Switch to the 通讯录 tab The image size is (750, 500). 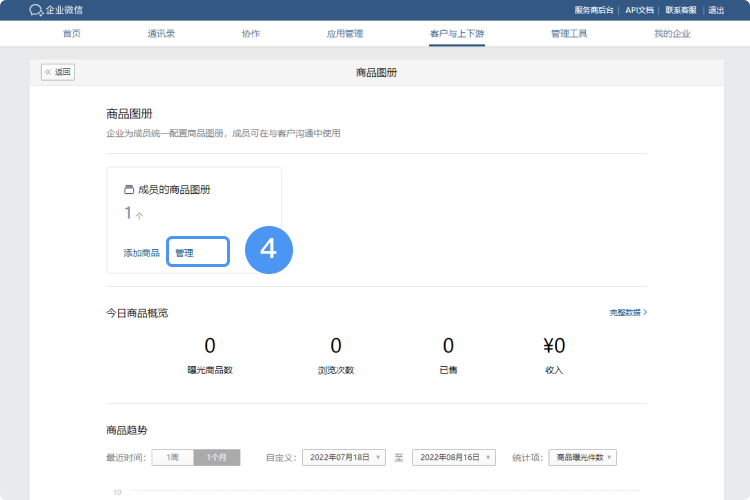coord(161,33)
